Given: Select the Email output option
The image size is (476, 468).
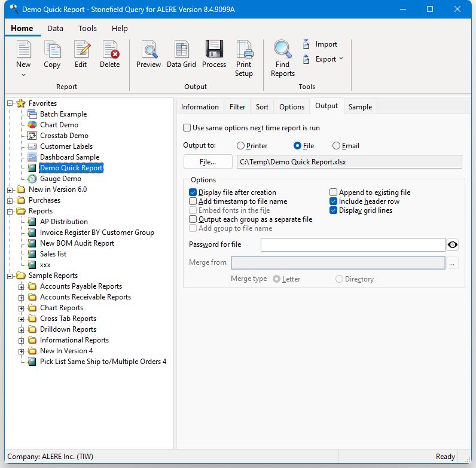Looking at the screenshot, I should [x=336, y=146].
